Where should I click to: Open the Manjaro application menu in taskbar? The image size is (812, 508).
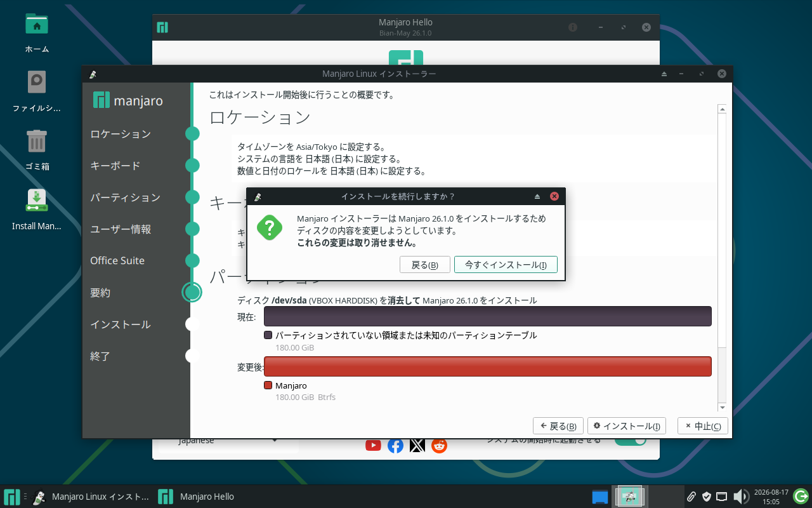[x=11, y=497]
